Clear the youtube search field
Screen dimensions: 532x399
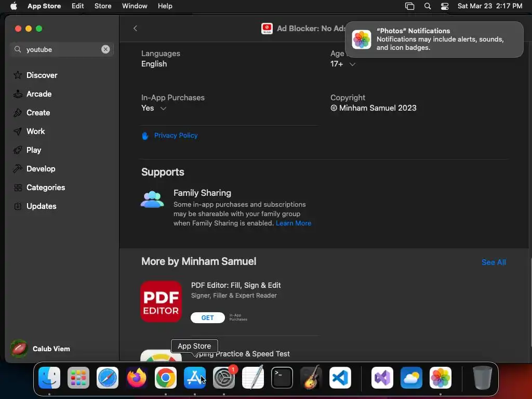tap(105, 49)
